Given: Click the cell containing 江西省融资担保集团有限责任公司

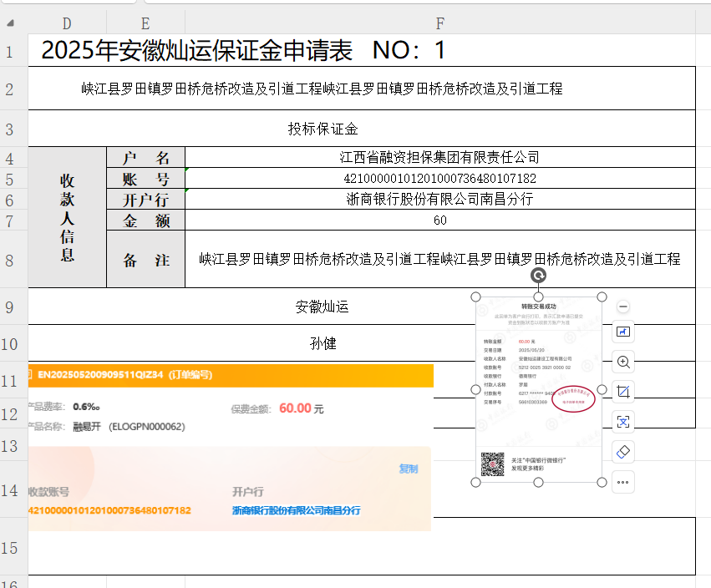Looking at the screenshot, I should (x=439, y=157).
